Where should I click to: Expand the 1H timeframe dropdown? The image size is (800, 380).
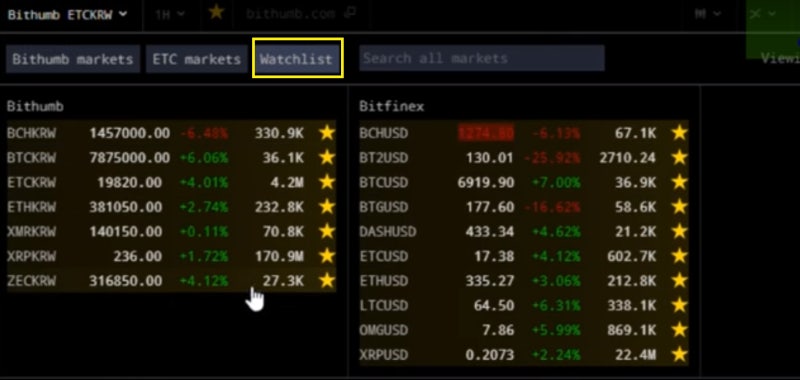click(x=169, y=14)
